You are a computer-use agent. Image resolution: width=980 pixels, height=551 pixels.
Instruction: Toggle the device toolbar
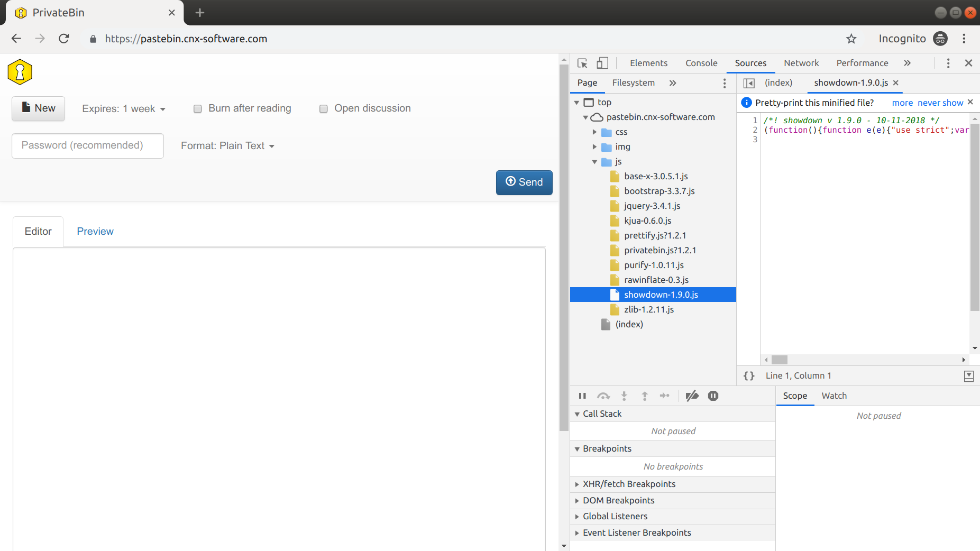pos(602,63)
